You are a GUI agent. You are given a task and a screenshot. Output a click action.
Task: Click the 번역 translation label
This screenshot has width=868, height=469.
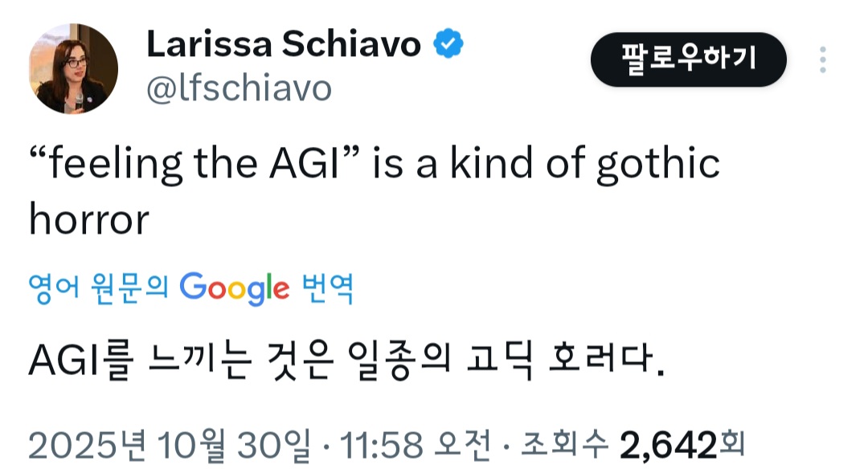(x=327, y=288)
